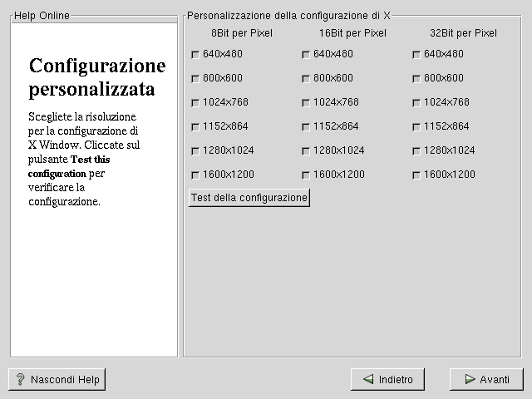Check 1600x1200 in the 16Bit column
The height and width of the screenshot is (399, 532).
[306, 175]
